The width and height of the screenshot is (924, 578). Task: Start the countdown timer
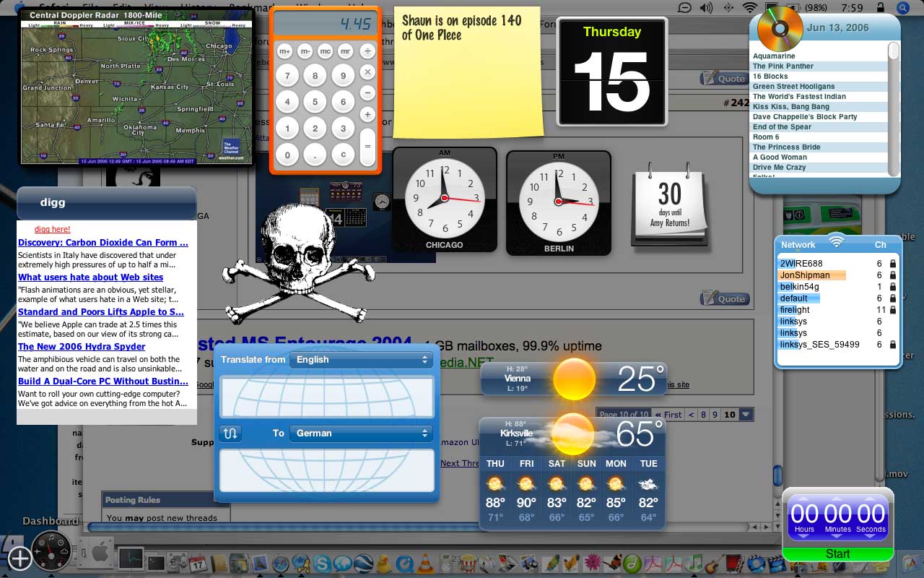click(837, 553)
